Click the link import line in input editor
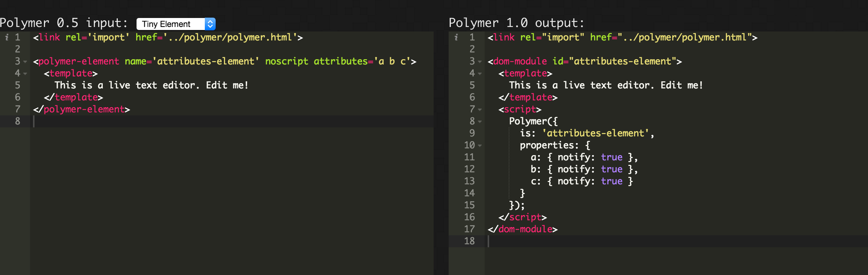Screen dimensions: 868x275 [168, 37]
